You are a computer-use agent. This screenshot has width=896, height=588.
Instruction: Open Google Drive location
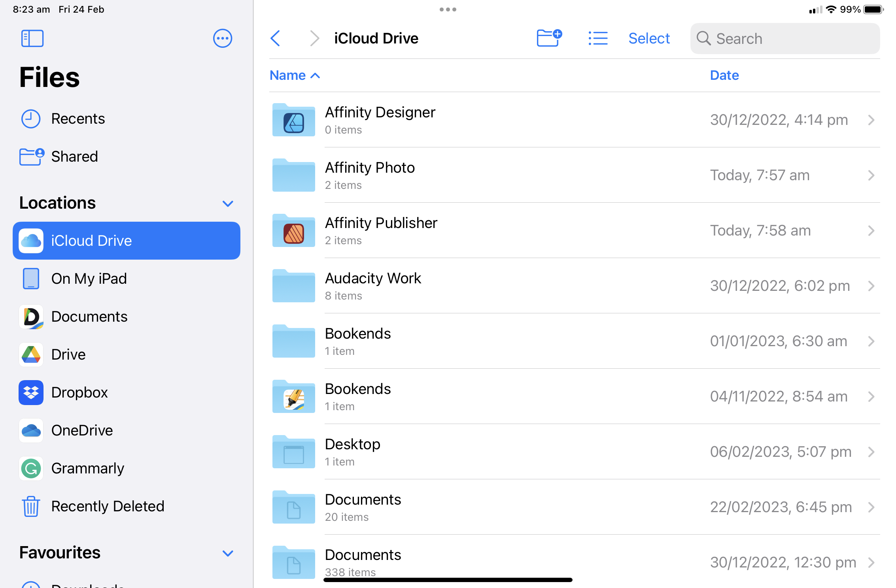click(x=68, y=354)
